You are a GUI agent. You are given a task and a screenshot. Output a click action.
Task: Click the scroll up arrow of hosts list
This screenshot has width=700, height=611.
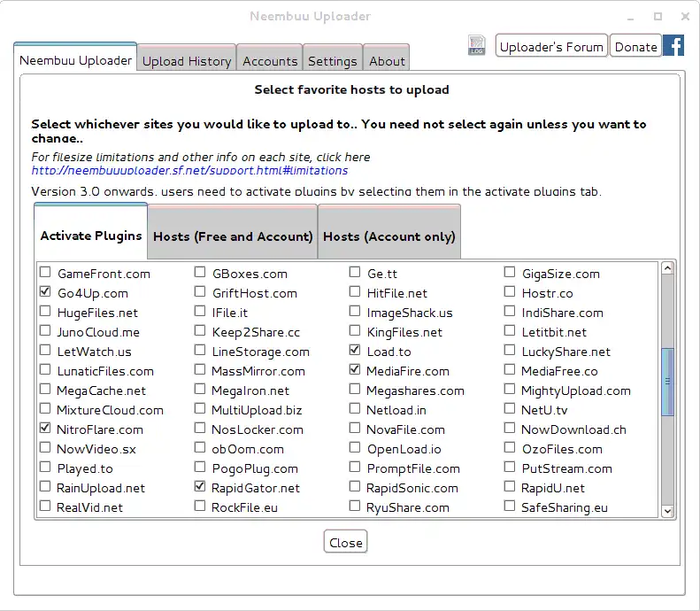click(668, 268)
